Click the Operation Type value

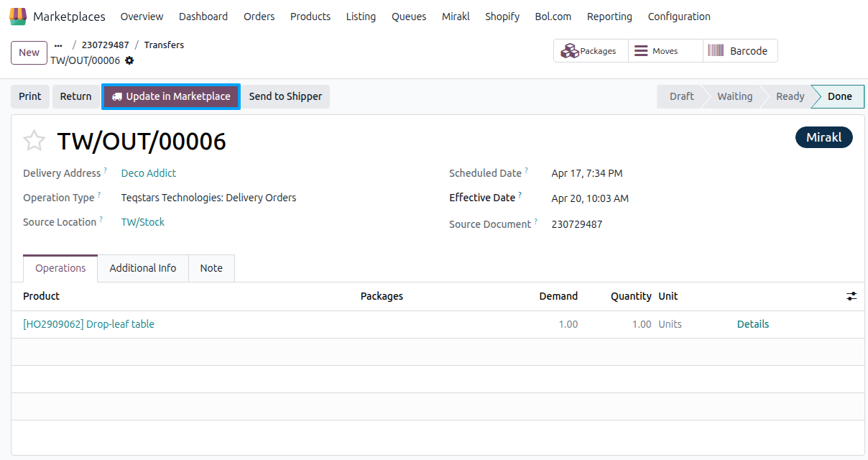(208, 198)
